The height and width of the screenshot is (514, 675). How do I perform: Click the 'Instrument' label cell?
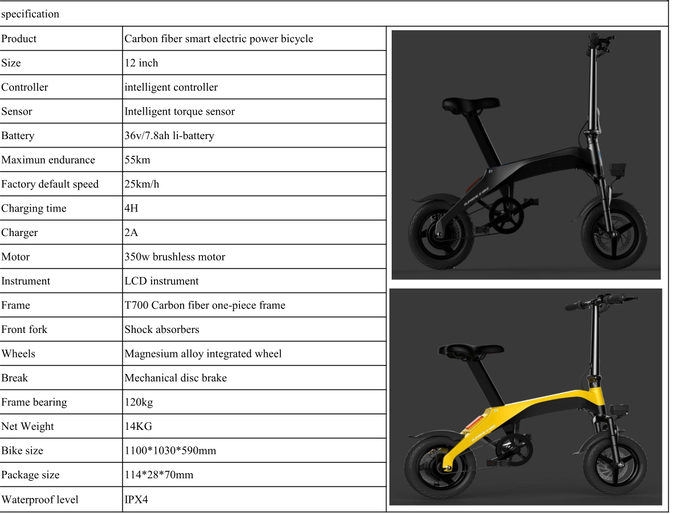tap(61, 281)
